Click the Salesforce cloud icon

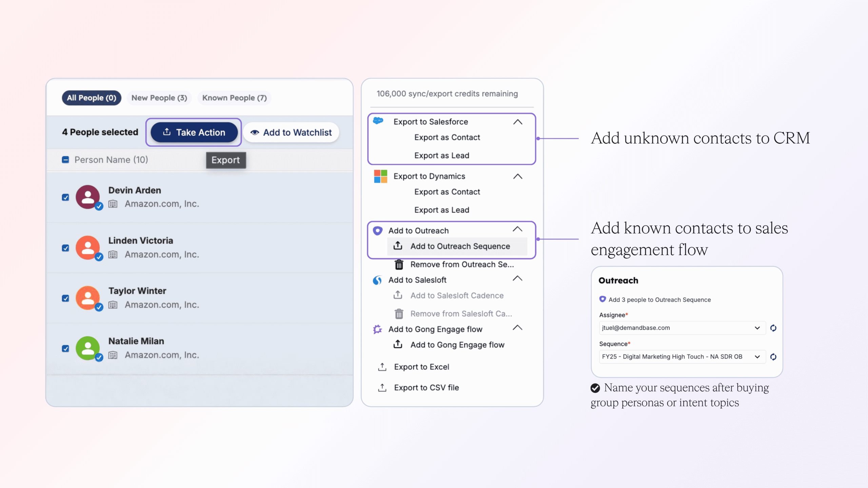click(x=378, y=121)
